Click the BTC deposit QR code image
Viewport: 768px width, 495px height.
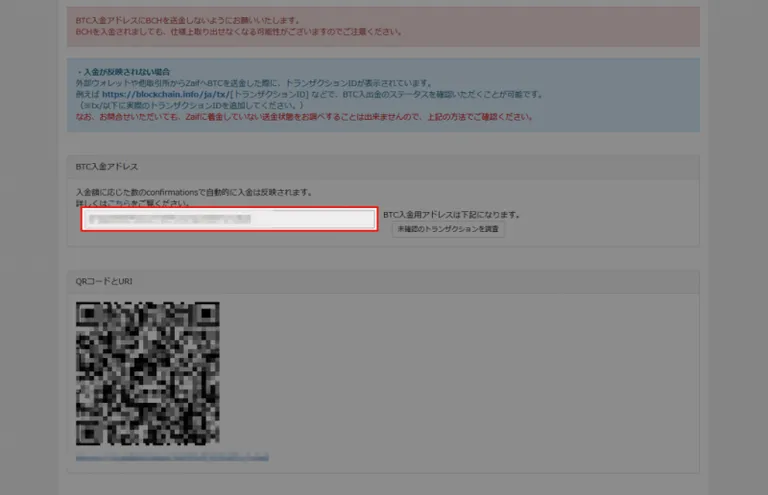(147, 373)
